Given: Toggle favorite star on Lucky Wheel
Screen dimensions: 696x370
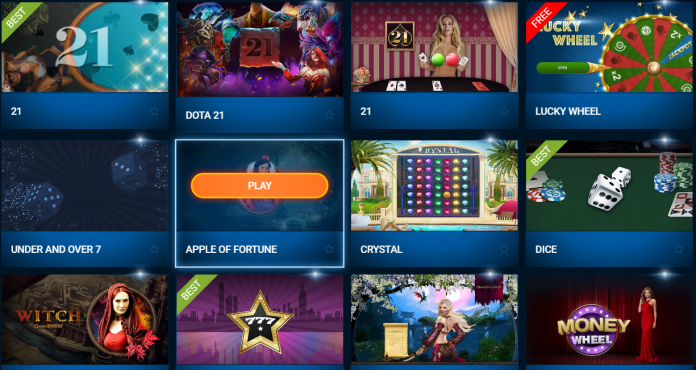Looking at the screenshot, I should point(679,111).
